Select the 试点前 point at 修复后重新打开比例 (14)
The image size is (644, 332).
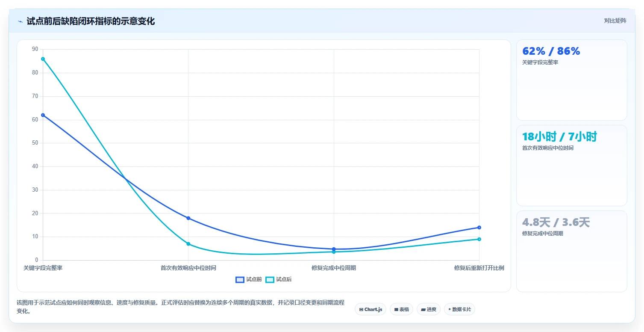coord(479,228)
